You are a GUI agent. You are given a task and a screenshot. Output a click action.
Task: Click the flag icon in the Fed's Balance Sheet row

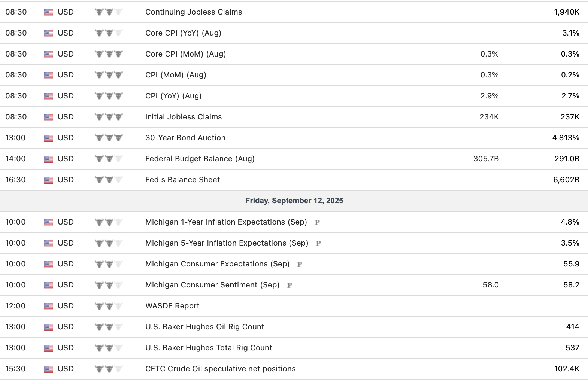pyautogui.click(x=48, y=180)
